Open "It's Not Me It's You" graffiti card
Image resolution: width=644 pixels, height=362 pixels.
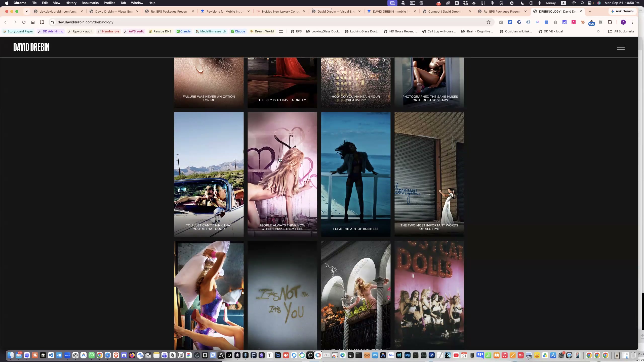point(282,295)
